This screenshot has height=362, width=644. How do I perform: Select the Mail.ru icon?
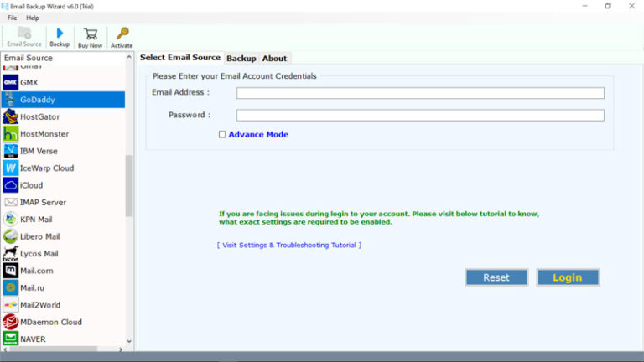(x=11, y=287)
